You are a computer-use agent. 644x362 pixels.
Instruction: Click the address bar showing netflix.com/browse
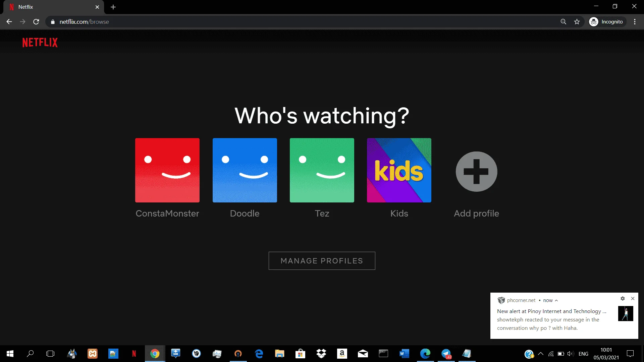click(302, 22)
